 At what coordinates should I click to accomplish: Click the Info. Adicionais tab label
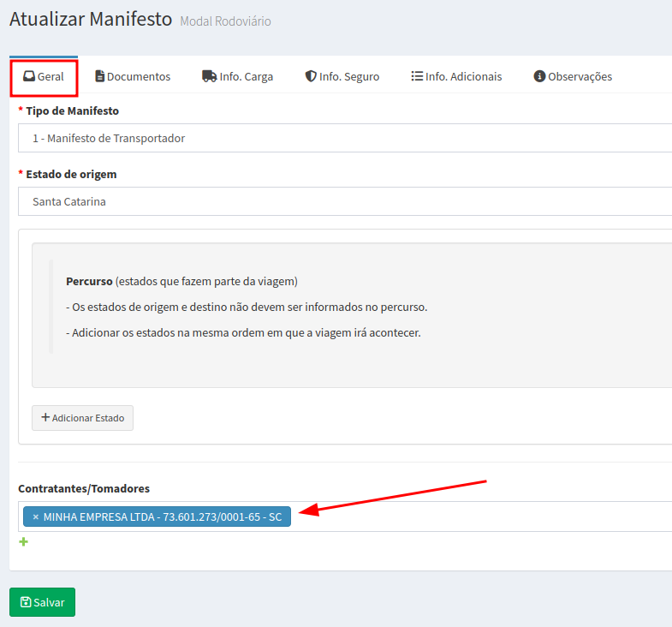click(463, 76)
